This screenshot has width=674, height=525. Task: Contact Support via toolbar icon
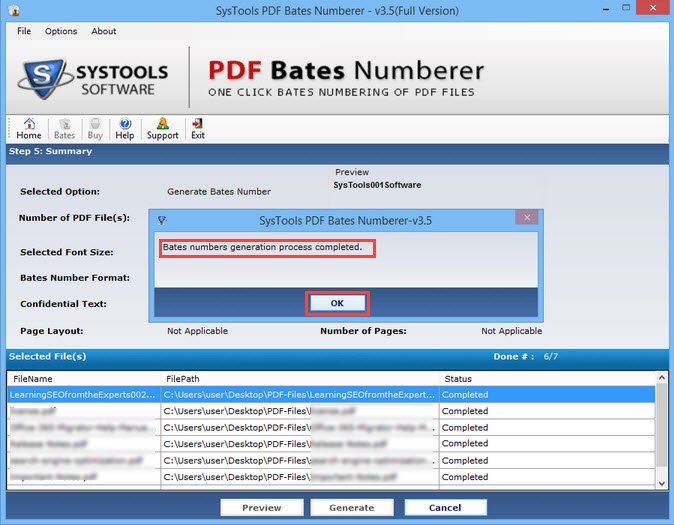pos(162,129)
